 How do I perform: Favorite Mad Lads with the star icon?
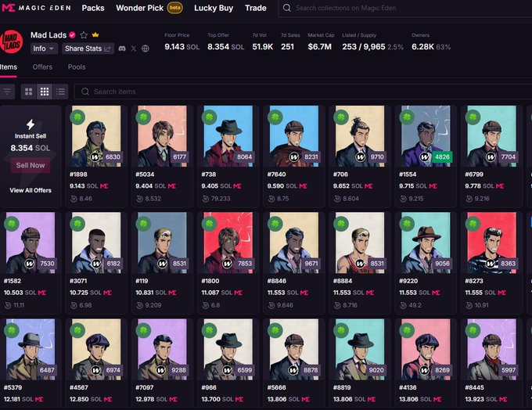[x=84, y=35]
